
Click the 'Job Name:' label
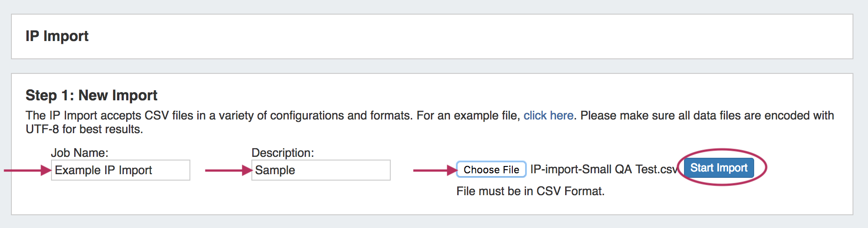click(79, 153)
